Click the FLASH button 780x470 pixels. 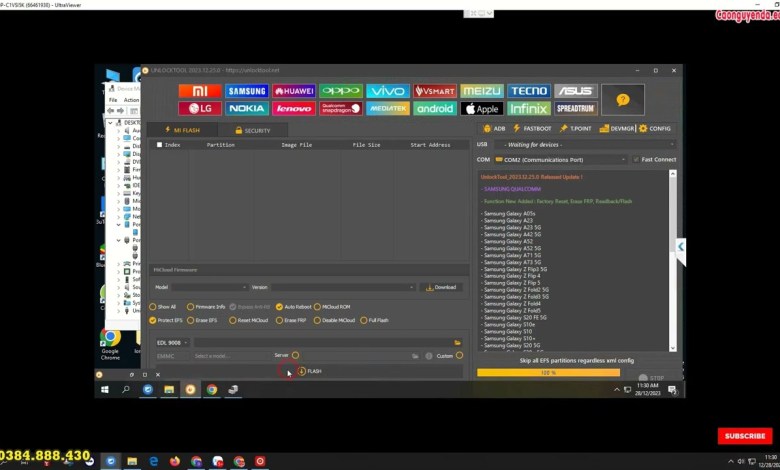(x=310, y=371)
